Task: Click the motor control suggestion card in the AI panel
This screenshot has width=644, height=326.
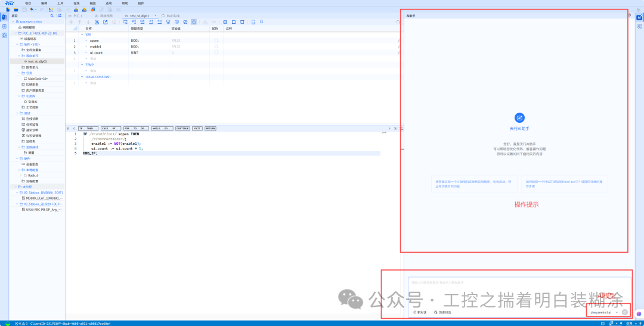Action: pyautogui.click(x=475, y=184)
